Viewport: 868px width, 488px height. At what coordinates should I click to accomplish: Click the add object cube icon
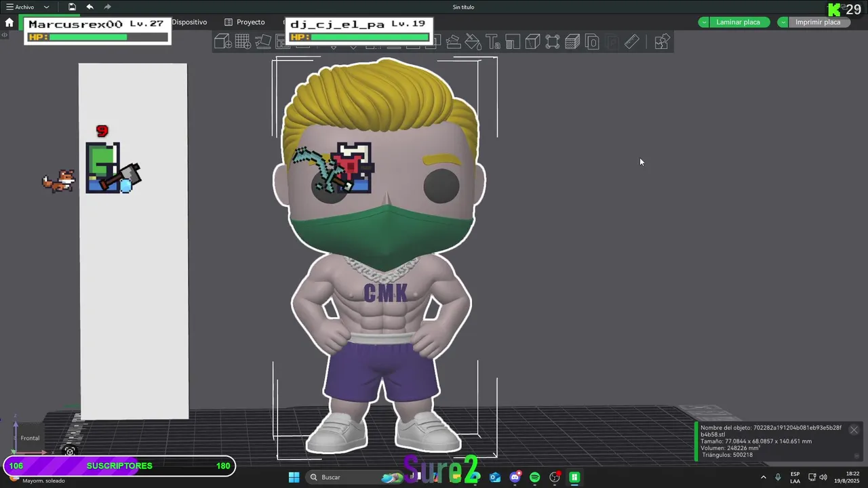tap(223, 42)
